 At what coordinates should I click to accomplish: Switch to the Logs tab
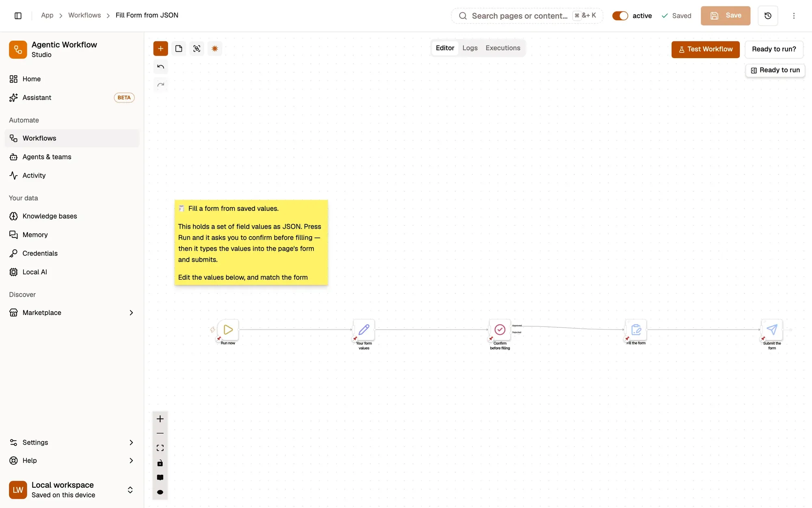coord(470,48)
